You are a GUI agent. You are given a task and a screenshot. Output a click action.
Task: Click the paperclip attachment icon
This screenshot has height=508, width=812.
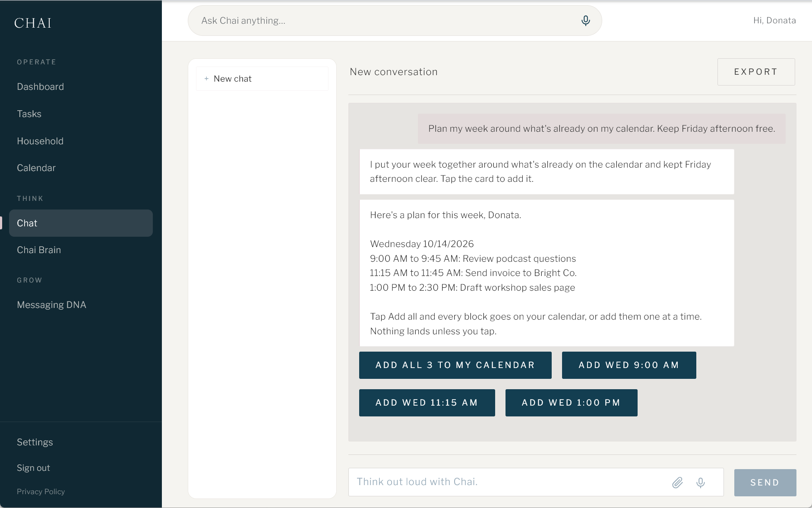(x=677, y=483)
